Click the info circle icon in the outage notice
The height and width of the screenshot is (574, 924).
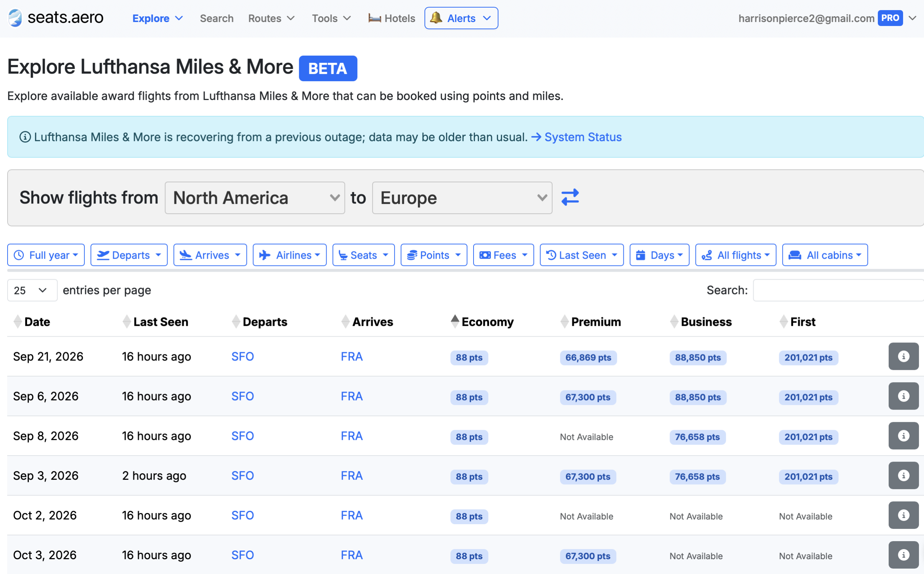tap(25, 137)
